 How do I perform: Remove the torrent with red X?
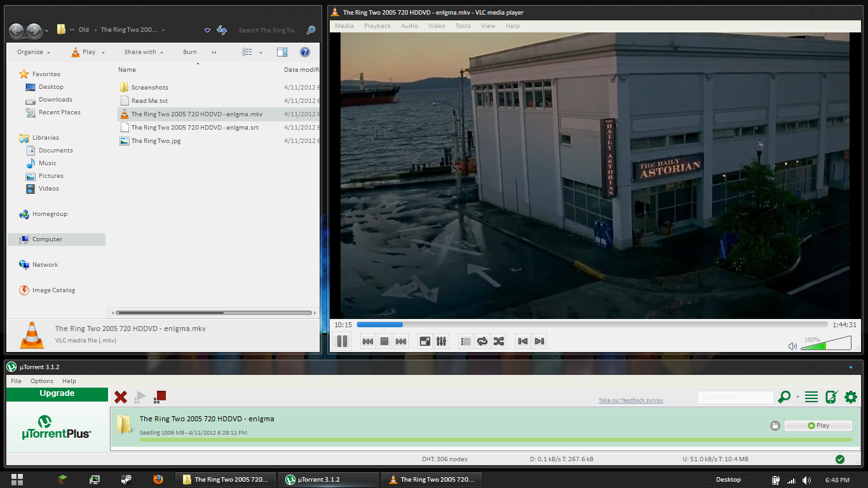pos(120,397)
